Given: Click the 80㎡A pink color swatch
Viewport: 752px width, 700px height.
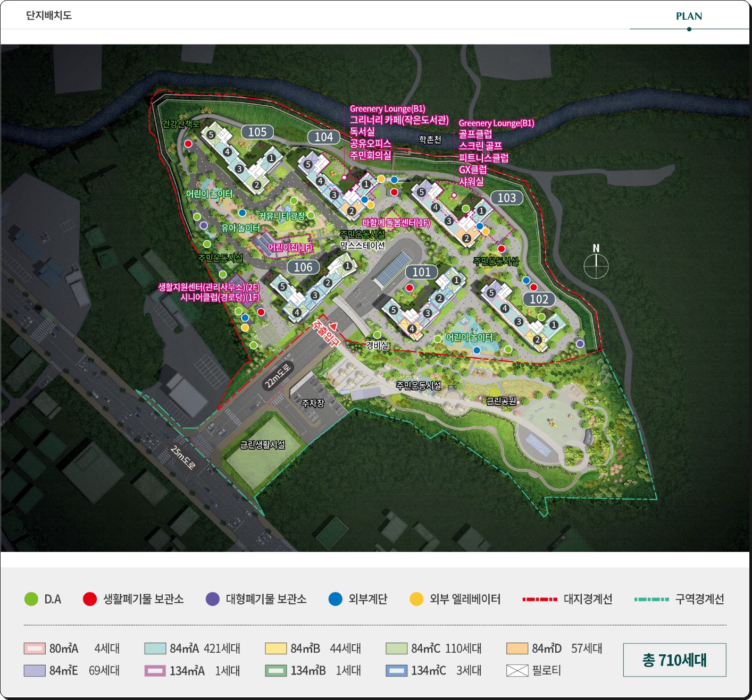Looking at the screenshot, I should (x=35, y=648).
